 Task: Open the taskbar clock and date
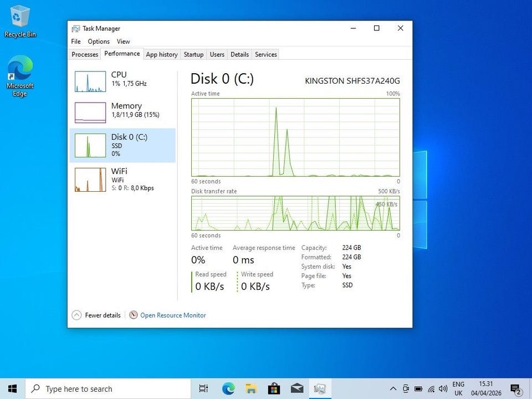(486, 389)
